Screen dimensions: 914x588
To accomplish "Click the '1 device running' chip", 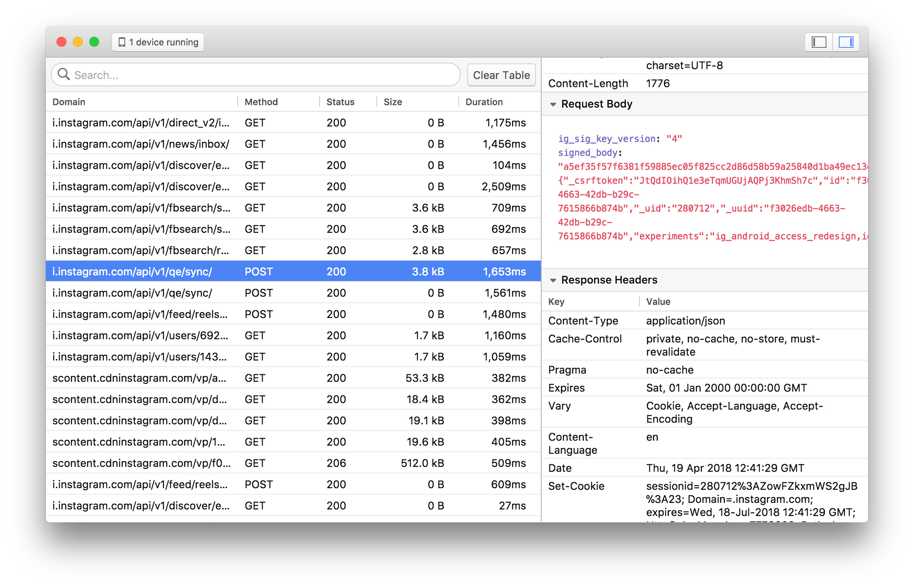I will (x=157, y=41).
